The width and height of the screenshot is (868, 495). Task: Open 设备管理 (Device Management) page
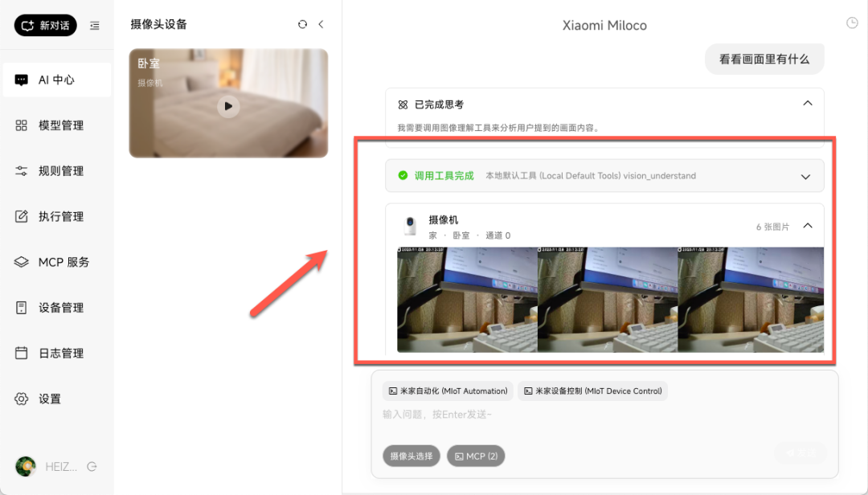click(56, 307)
